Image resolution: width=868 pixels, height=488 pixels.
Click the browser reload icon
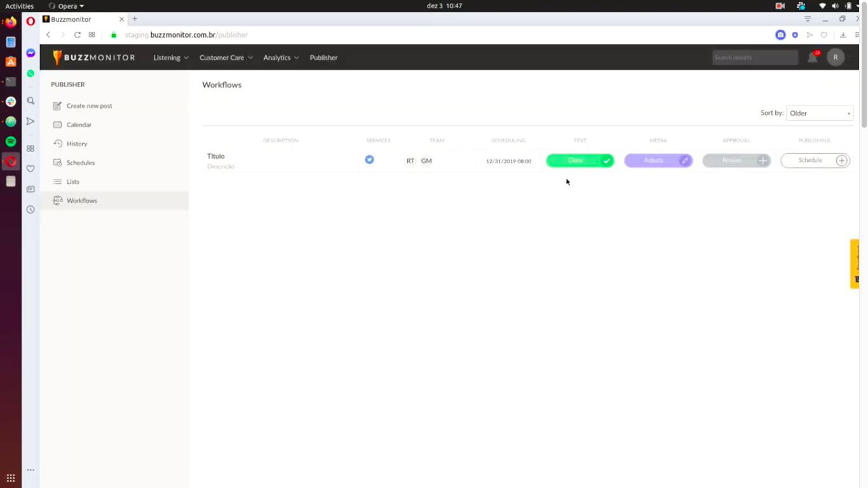78,35
